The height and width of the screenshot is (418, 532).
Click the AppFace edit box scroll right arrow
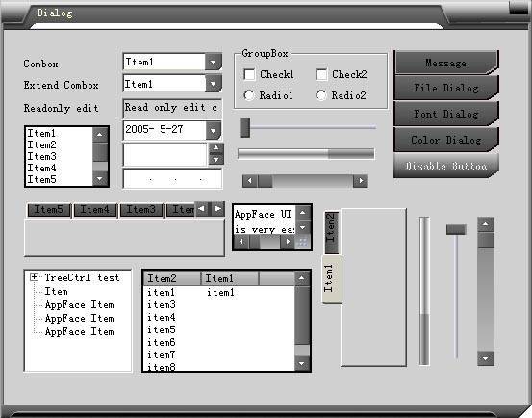tap(288, 242)
